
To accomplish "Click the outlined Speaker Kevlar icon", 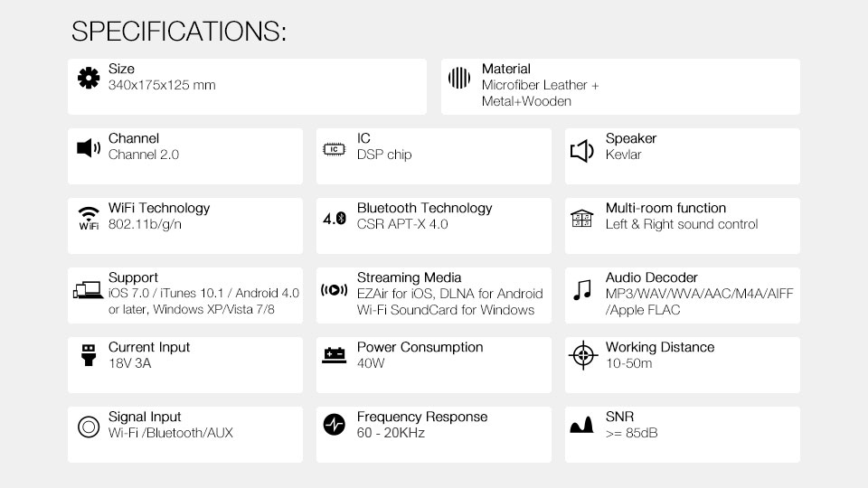I will 582,151.
